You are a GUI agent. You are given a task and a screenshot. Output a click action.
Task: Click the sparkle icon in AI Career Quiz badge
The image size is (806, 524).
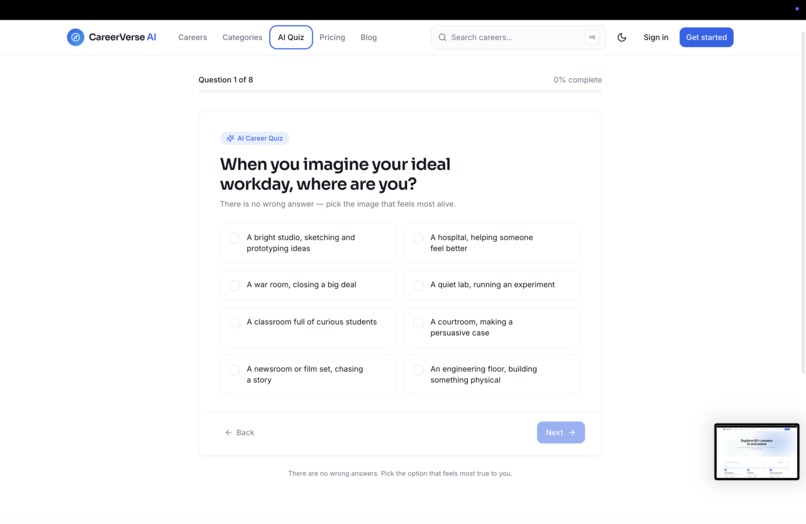pos(230,138)
